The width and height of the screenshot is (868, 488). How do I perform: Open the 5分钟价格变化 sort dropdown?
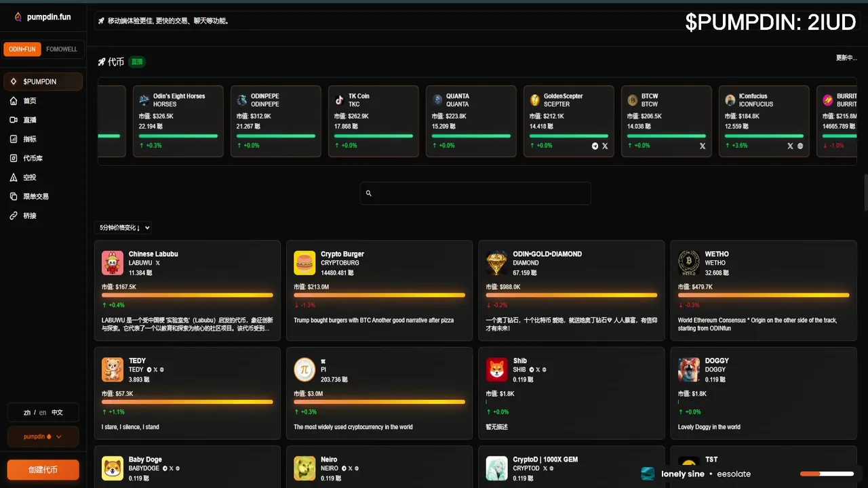tap(124, 228)
